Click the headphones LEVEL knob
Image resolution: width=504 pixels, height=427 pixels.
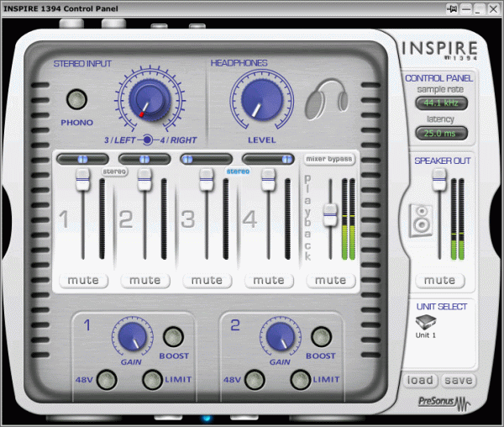pos(262,99)
